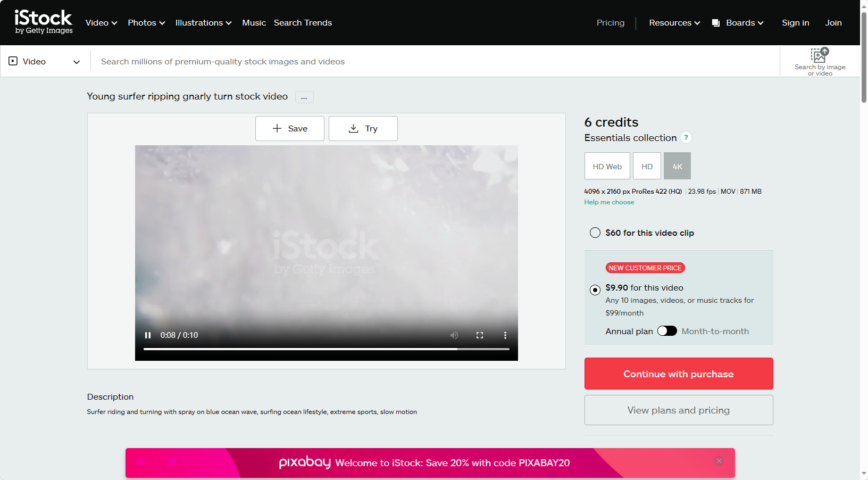Save the video with the plus Save button
The width and height of the screenshot is (868, 480).
click(290, 128)
